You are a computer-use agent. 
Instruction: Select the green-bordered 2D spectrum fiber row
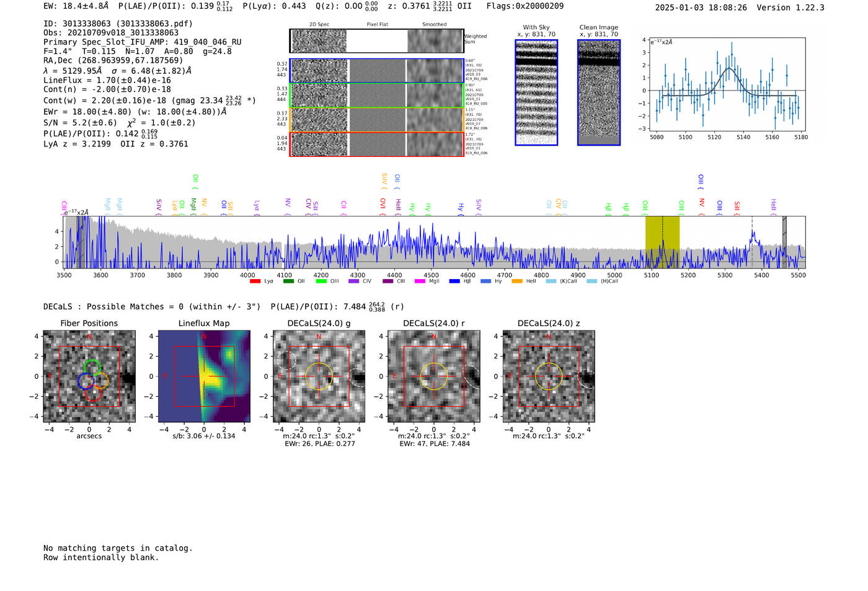(x=377, y=96)
